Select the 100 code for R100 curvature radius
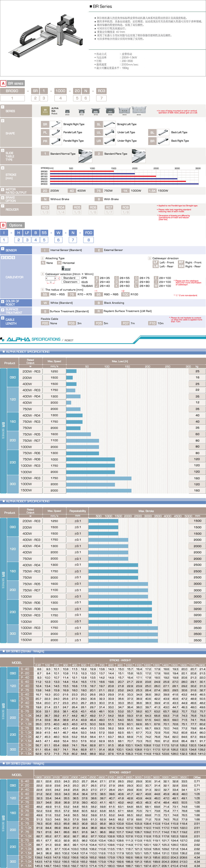This screenshot has width=206, height=868. (x=125, y=294)
